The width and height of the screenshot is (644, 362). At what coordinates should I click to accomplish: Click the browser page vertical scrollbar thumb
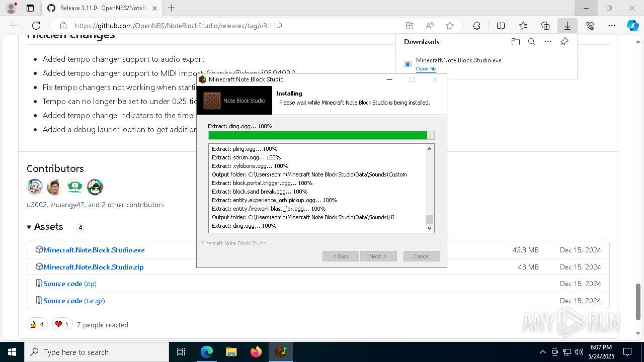coord(638,302)
